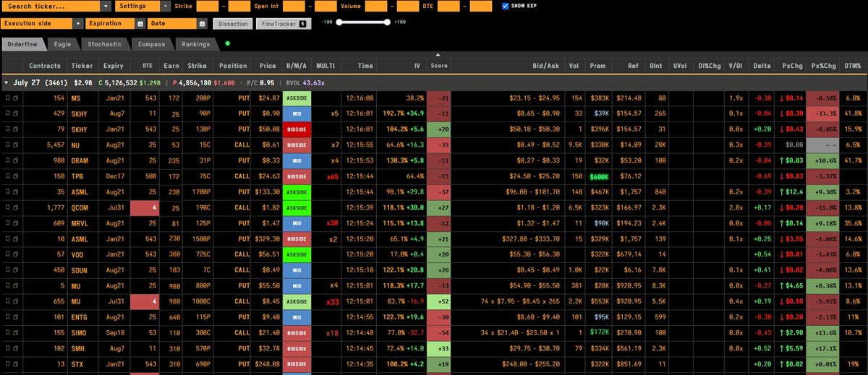Click the $172K premium cell
Image resolution: width=868 pixels, height=375 pixels.
pyautogui.click(x=597, y=334)
